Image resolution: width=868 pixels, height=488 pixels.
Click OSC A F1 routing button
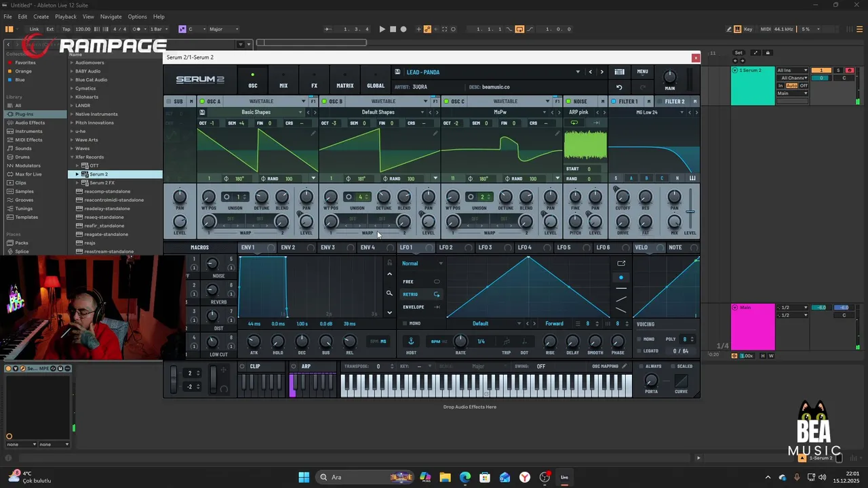coord(313,102)
